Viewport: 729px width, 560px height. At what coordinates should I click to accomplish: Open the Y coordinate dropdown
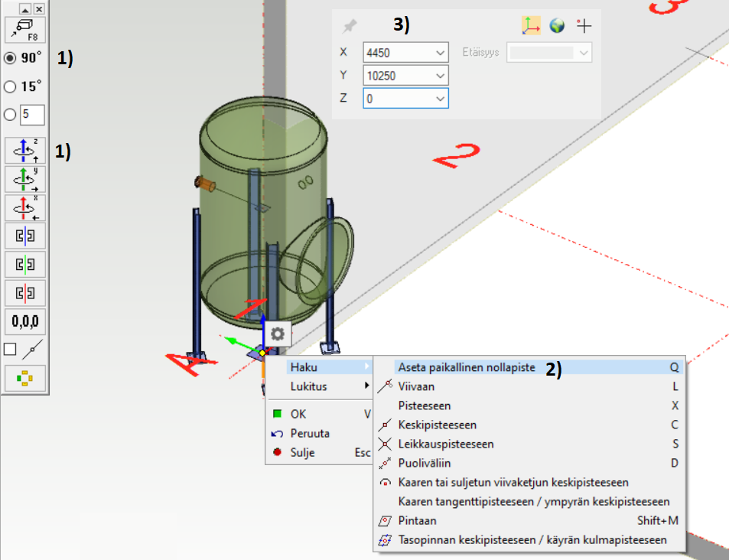tap(440, 76)
